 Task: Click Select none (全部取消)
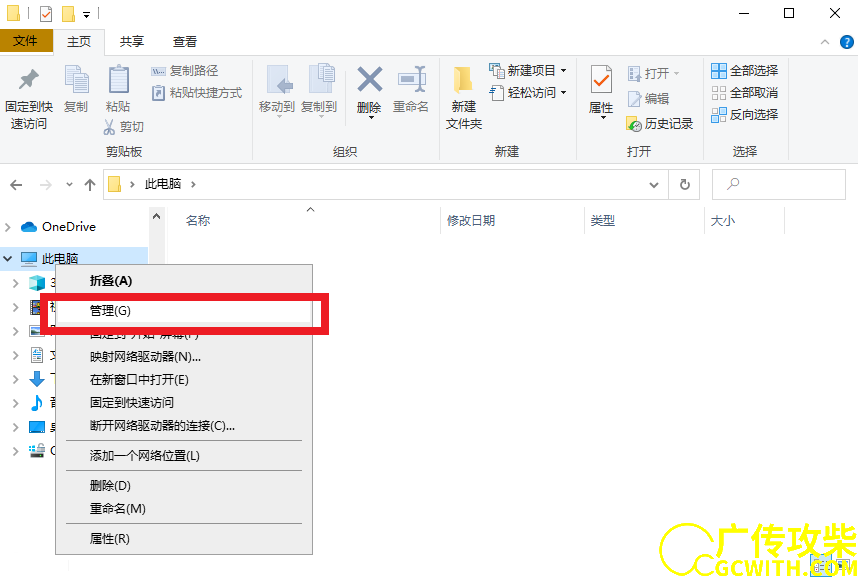[745, 93]
